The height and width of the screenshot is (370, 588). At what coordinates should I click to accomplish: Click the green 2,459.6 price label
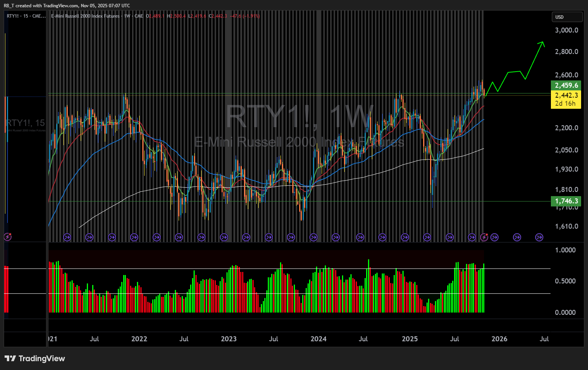(x=566, y=85)
